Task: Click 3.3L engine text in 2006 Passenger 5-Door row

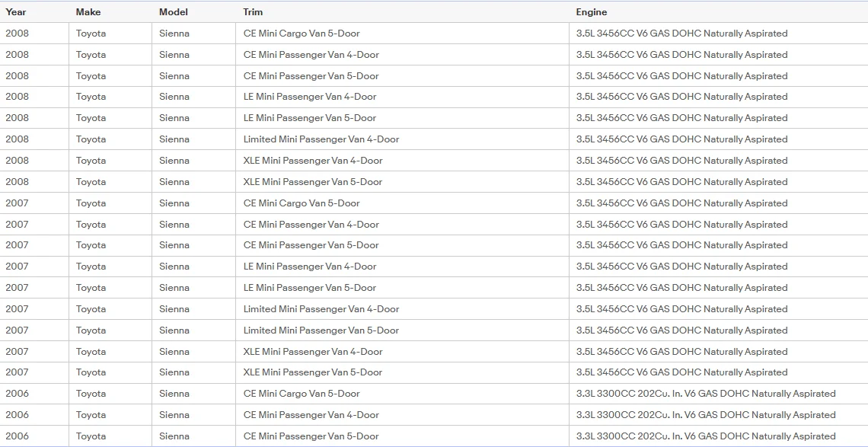Action: click(706, 436)
